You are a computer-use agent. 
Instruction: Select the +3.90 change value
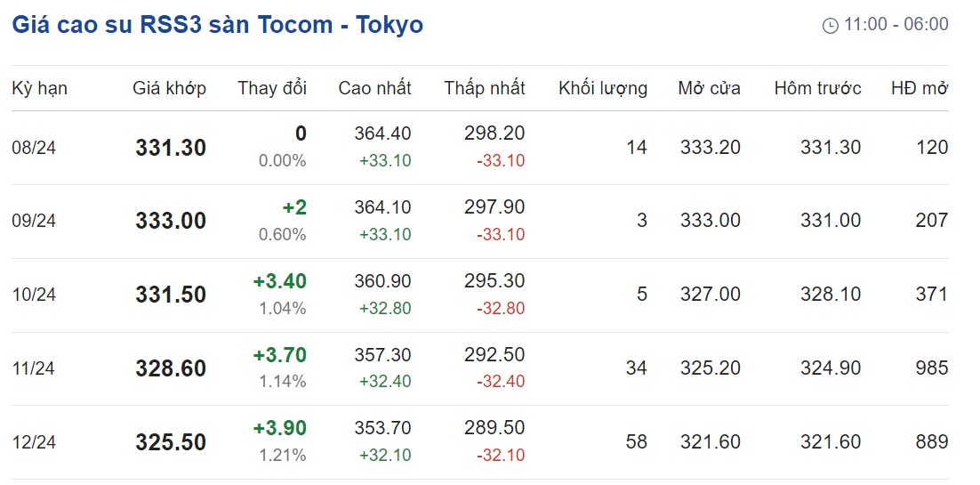coord(280,429)
